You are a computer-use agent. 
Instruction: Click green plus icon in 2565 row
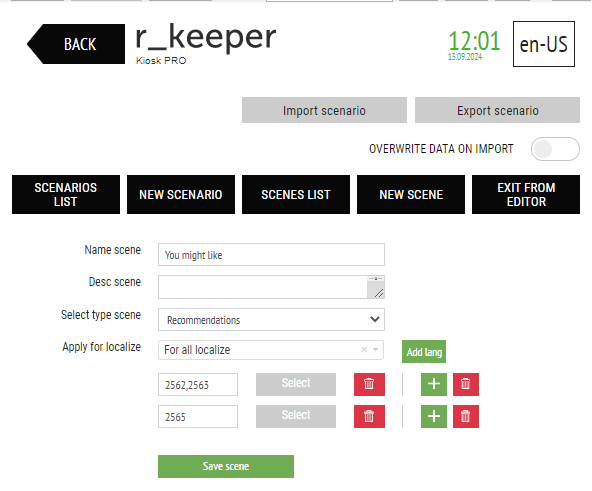click(x=434, y=416)
